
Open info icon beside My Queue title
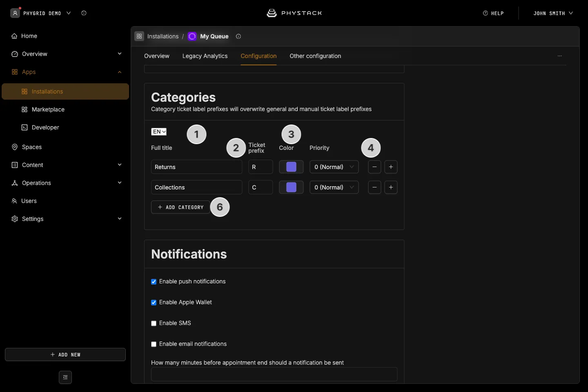coord(238,36)
